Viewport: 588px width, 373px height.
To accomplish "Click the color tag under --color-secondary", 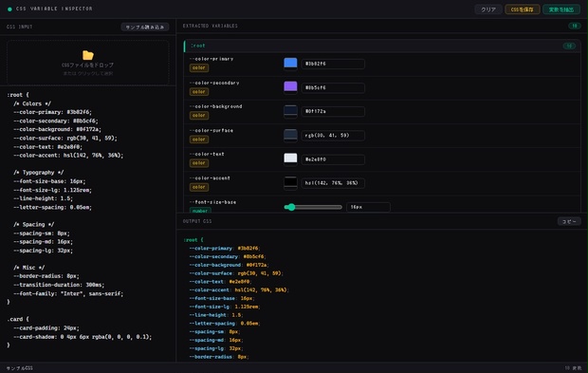I will point(199,92).
